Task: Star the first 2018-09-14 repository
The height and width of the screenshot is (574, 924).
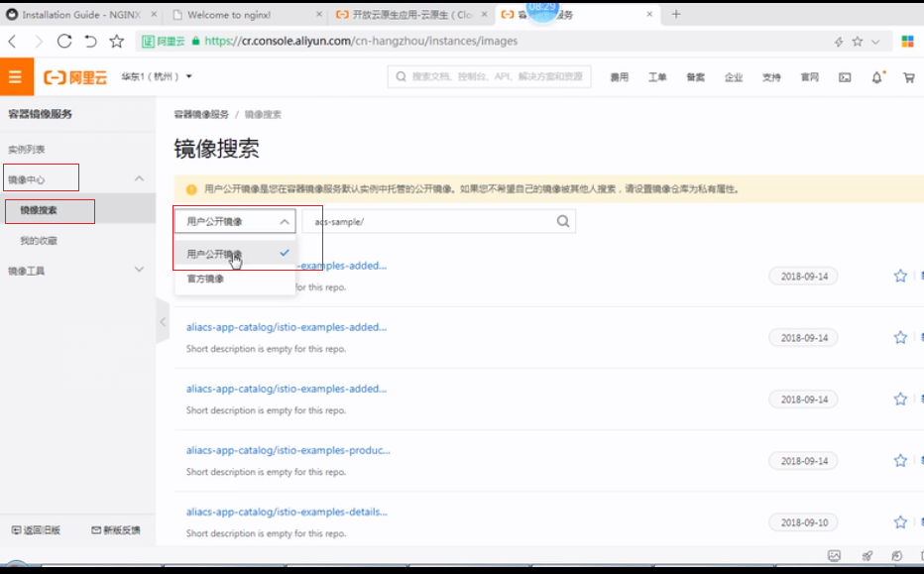Action: [x=900, y=276]
